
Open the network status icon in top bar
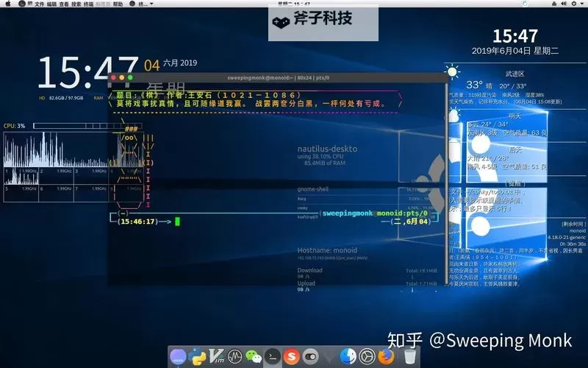(554, 4)
